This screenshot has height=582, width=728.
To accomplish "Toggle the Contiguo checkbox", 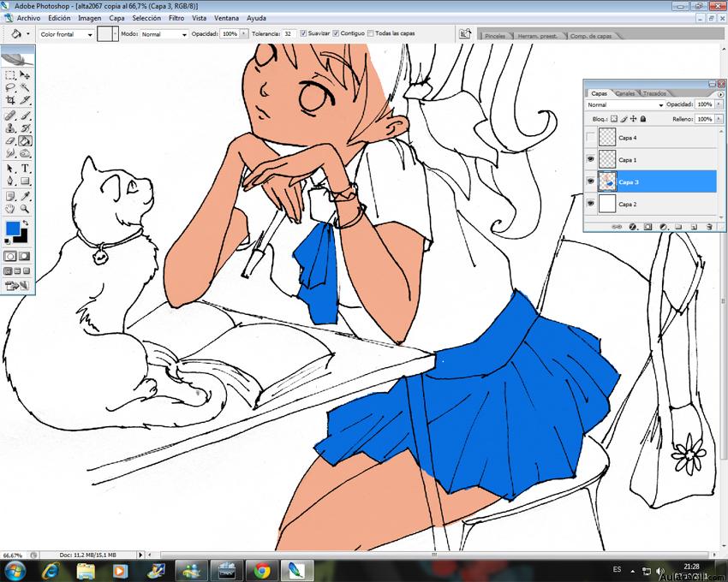I will 336,33.
